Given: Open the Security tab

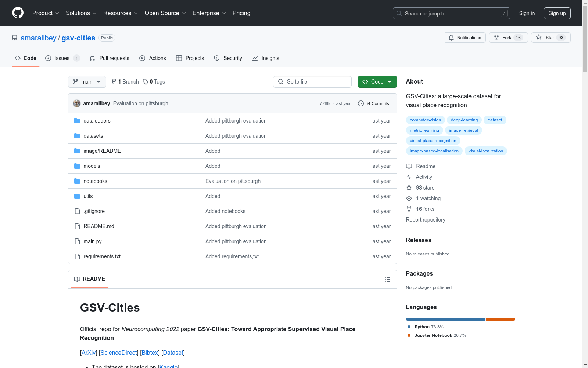Looking at the screenshot, I should (x=228, y=58).
